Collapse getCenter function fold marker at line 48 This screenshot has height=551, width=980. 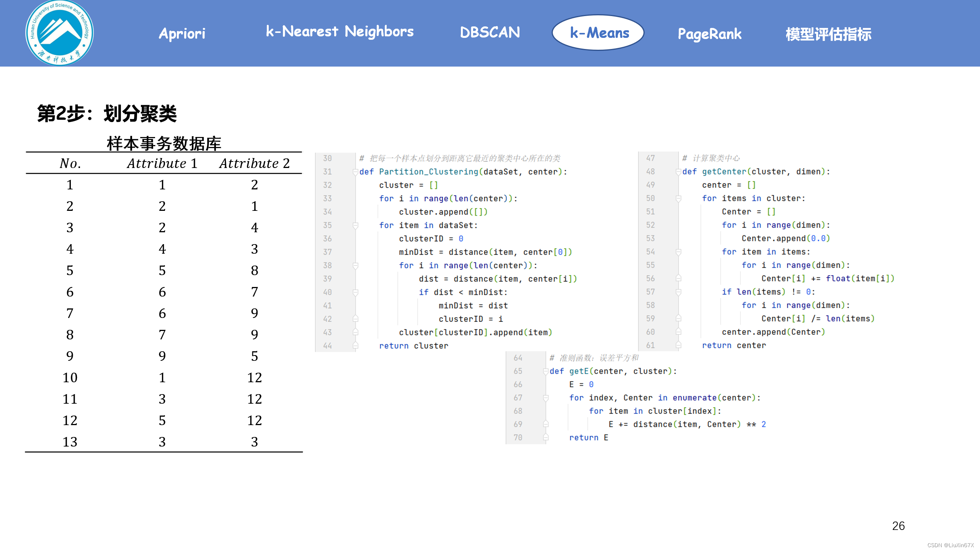(678, 172)
